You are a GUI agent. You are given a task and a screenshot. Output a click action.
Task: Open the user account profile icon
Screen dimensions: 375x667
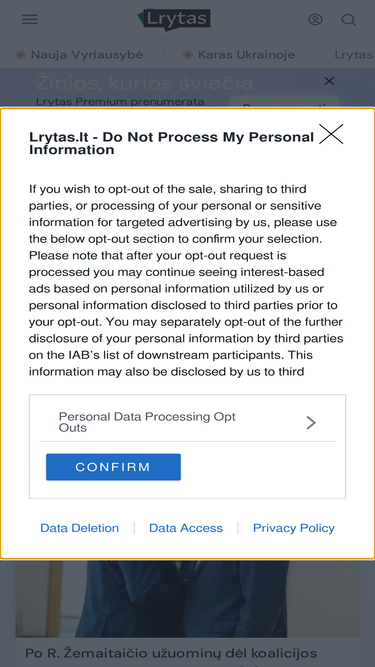click(315, 20)
